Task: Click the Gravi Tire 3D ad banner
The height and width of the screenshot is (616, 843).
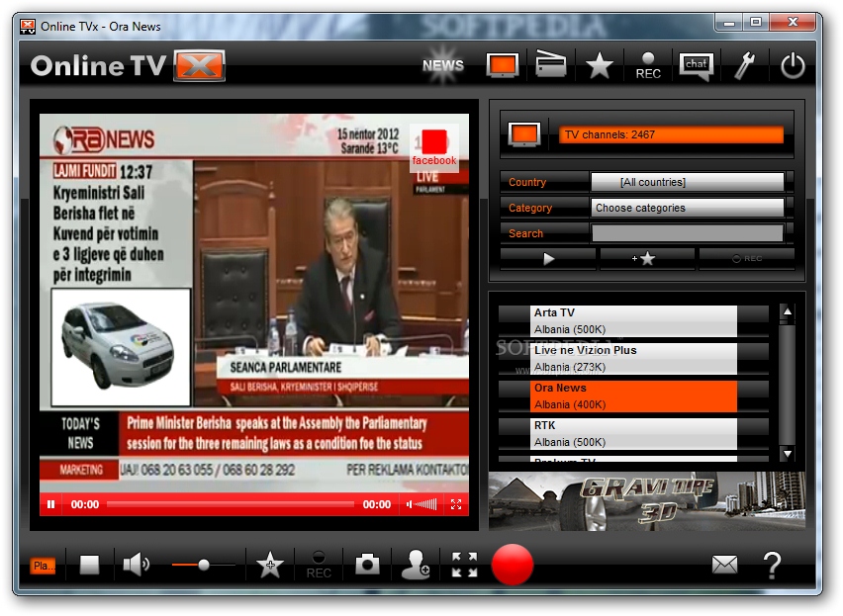Action: (647, 501)
